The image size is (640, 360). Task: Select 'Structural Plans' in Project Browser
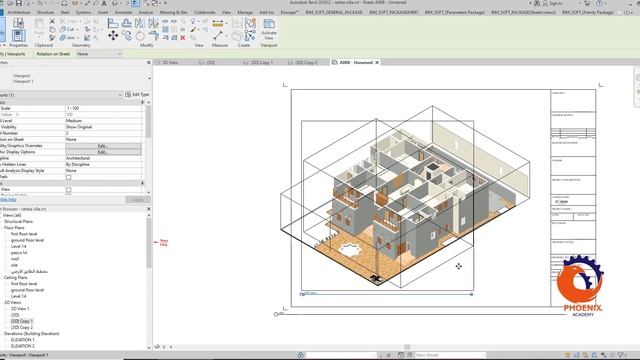tap(18, 221)
